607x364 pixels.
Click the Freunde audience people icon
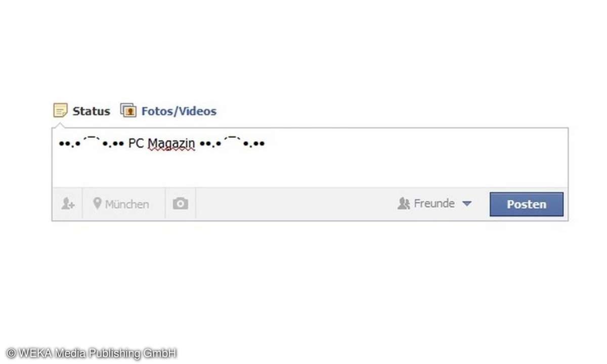[x=404, y=204]
